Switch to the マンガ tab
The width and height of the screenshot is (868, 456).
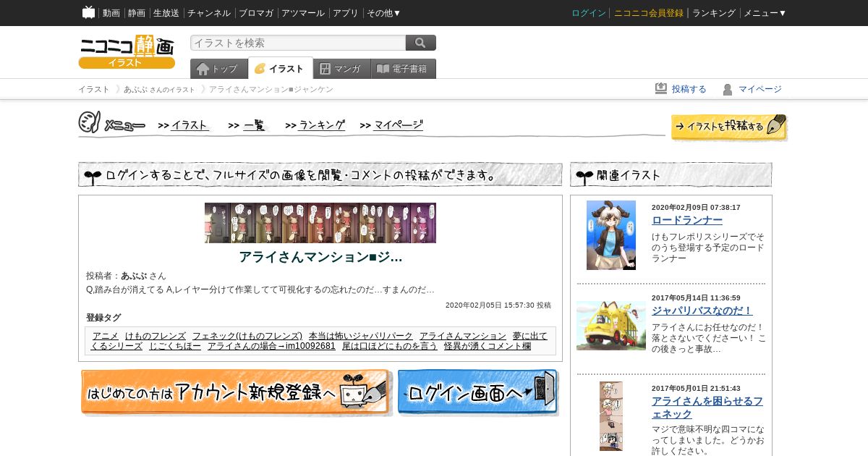coord(342,69)
